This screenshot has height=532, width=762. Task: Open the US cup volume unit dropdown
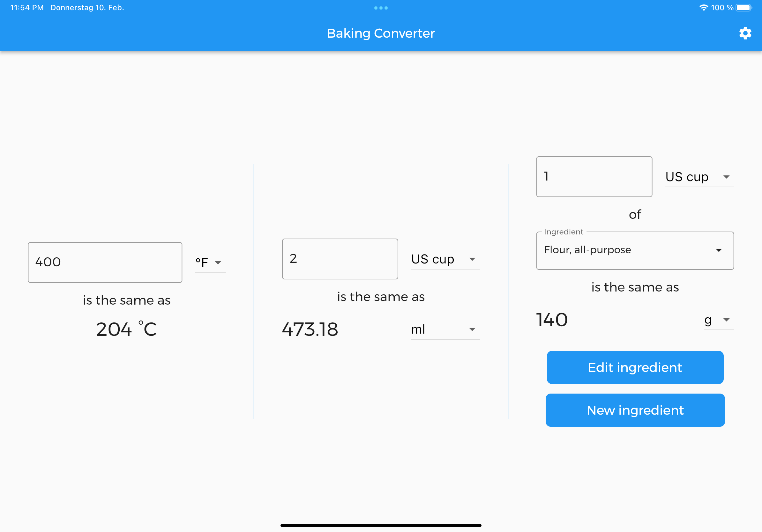point(444,259)
